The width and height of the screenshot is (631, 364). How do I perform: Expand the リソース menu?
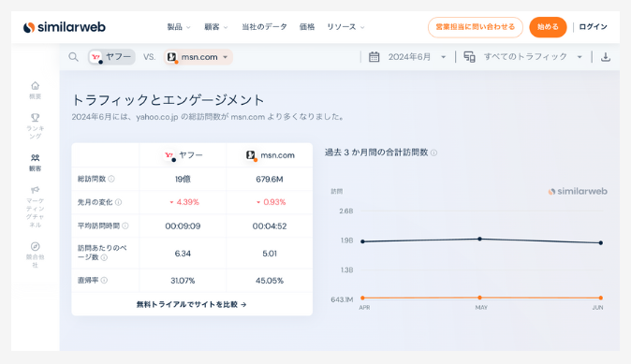click(345, 27)
